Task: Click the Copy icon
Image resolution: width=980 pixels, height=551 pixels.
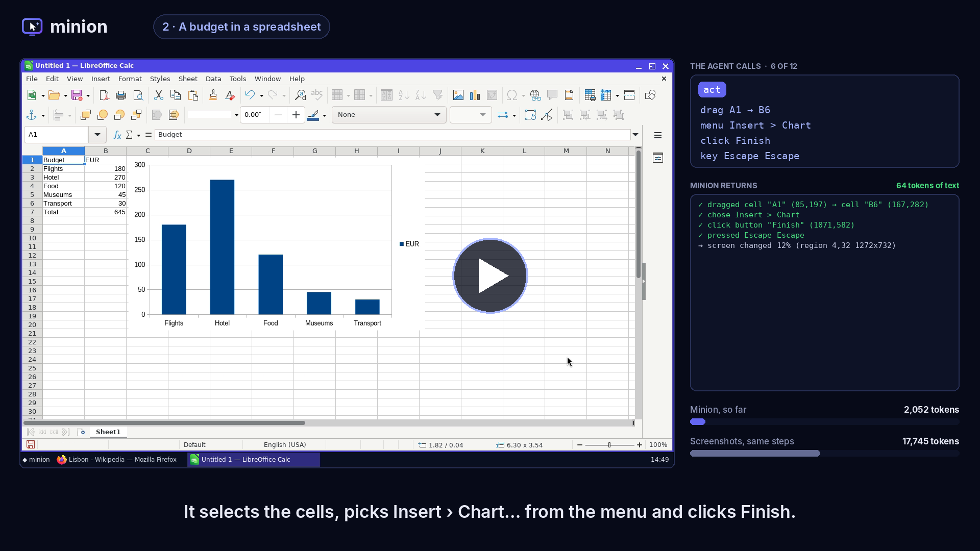Action: 175,95
